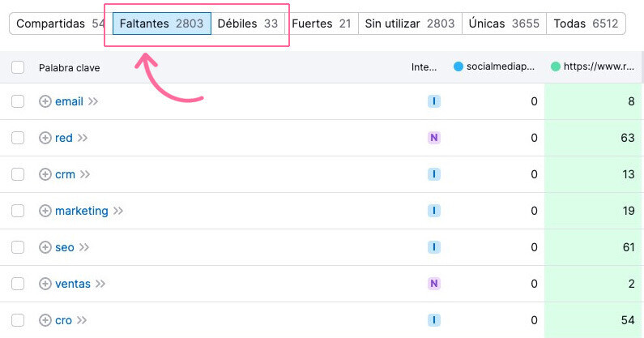
Task: Click the plus icon next to email
Action: 45,101
